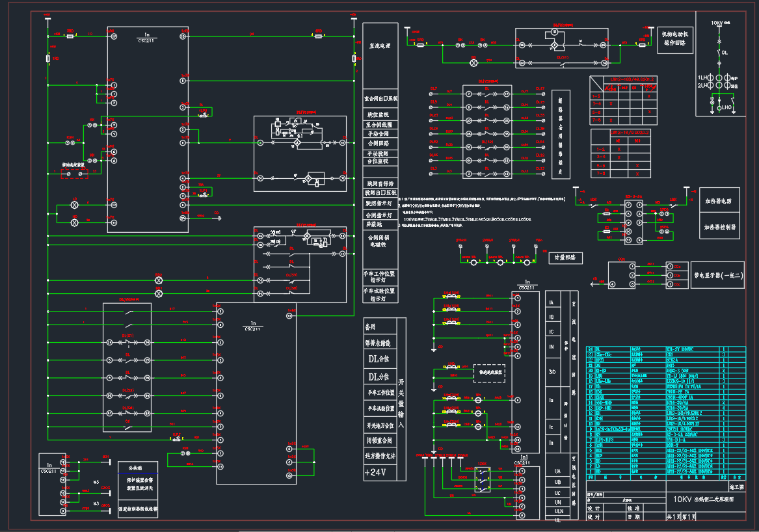This screenshot has width=759, height=532.
Task: Click the DL合位 cell
Action: coord(380,360)
